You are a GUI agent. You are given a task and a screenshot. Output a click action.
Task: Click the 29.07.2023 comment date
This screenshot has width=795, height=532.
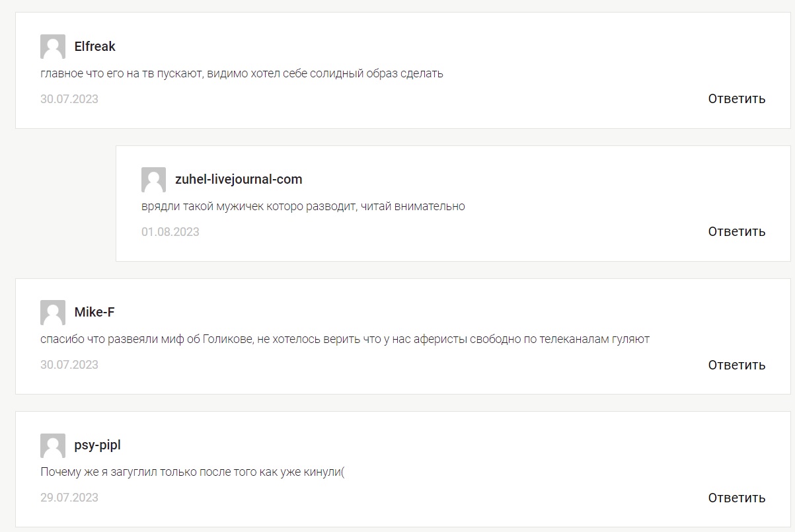coord(69,498)
